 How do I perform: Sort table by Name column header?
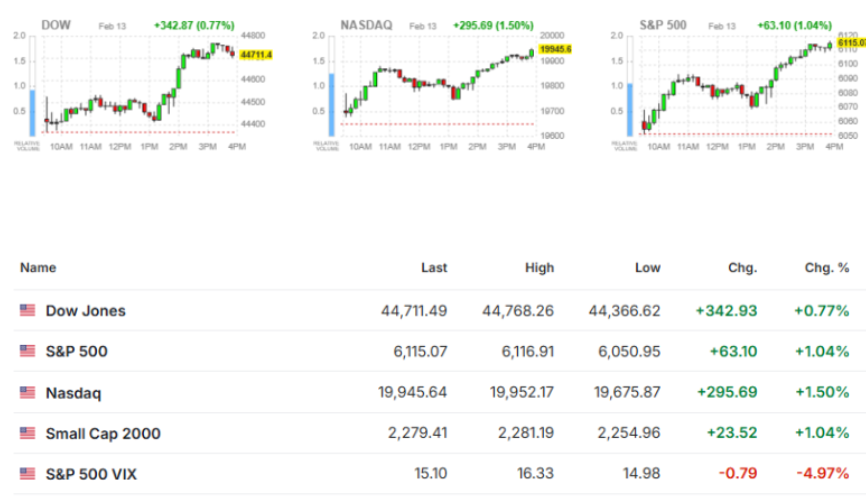click(38, 268)
